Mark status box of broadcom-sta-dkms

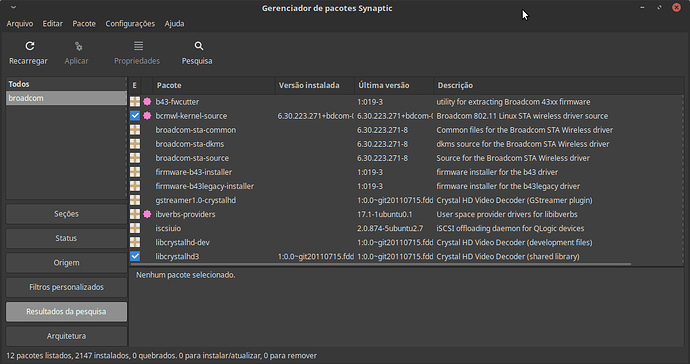(x=135, y=144)
